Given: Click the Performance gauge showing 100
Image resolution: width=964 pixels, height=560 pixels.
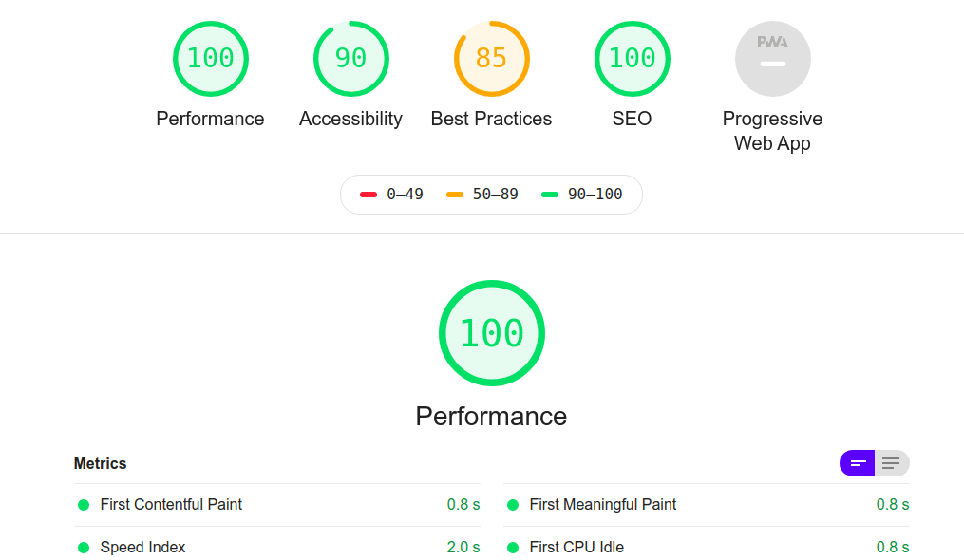Looking at the screenshot, I should [210, 59].
